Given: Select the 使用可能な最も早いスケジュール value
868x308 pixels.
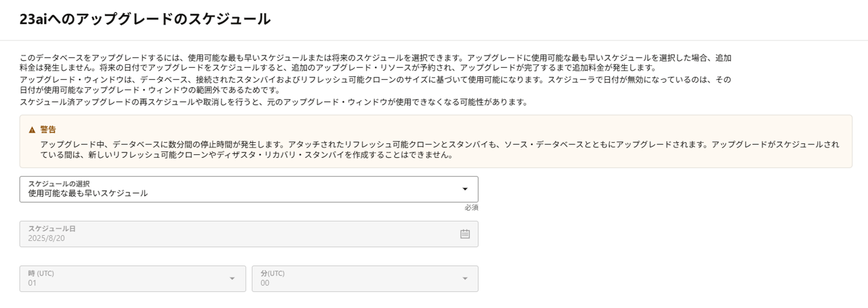Looking at the screenshot, I should (88, 194).
